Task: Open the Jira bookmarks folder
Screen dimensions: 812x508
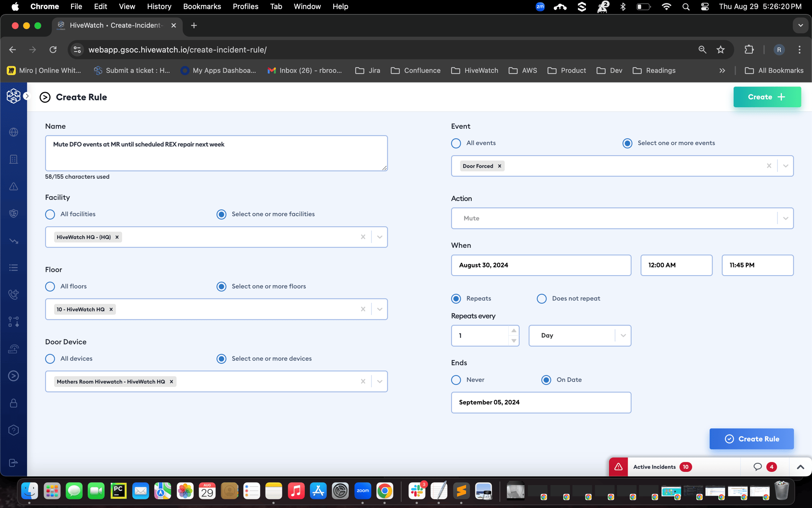Action: 368,70
